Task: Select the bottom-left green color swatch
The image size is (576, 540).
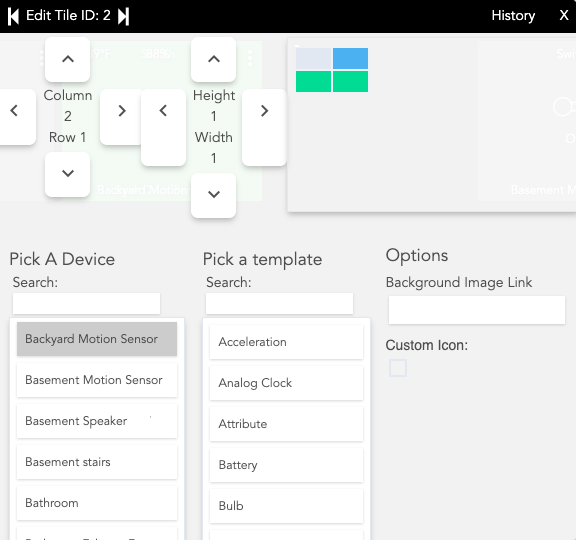Action: tap(313, 81)
